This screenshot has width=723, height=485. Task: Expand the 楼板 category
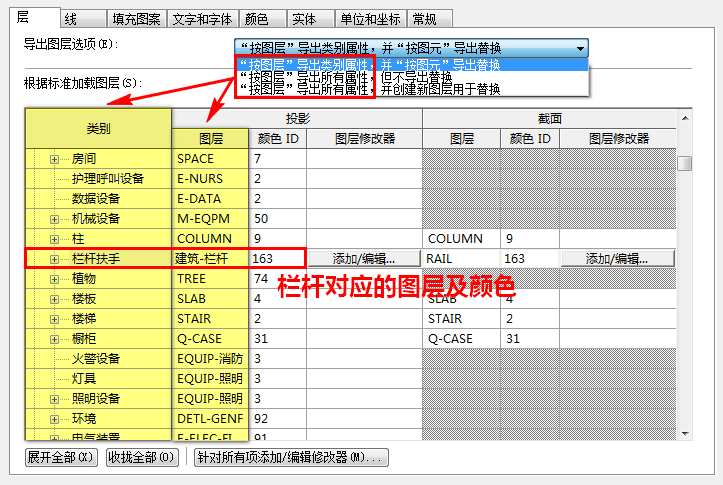click(x=54, y=299)
